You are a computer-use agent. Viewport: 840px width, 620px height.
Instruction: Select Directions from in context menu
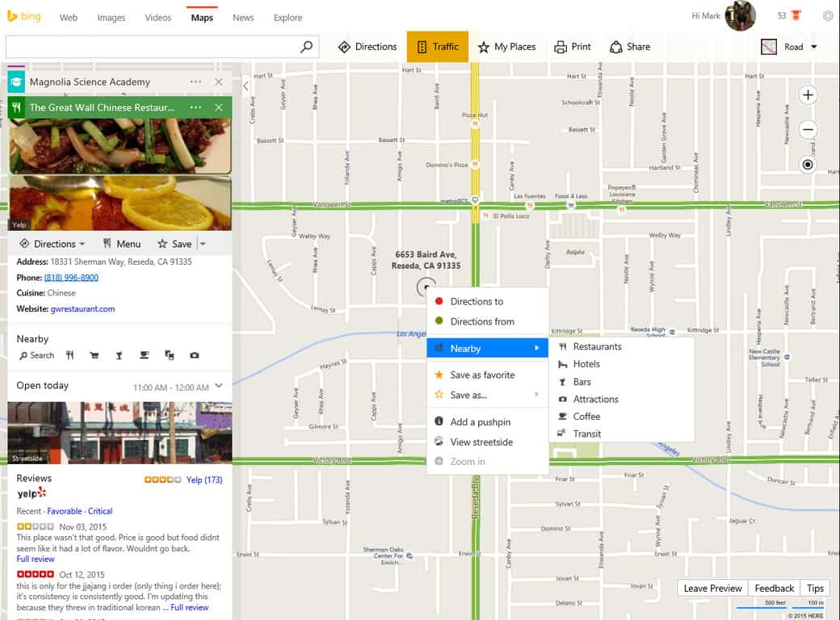tap(488, 322)
